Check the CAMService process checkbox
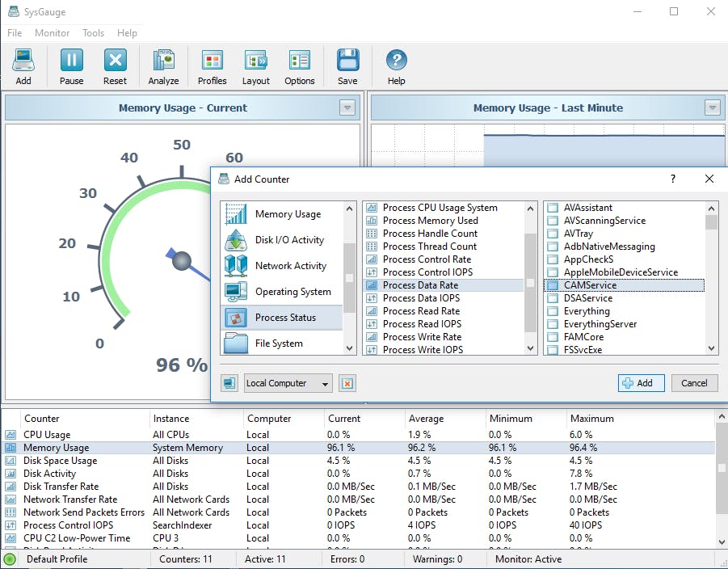 click(553, 285)
